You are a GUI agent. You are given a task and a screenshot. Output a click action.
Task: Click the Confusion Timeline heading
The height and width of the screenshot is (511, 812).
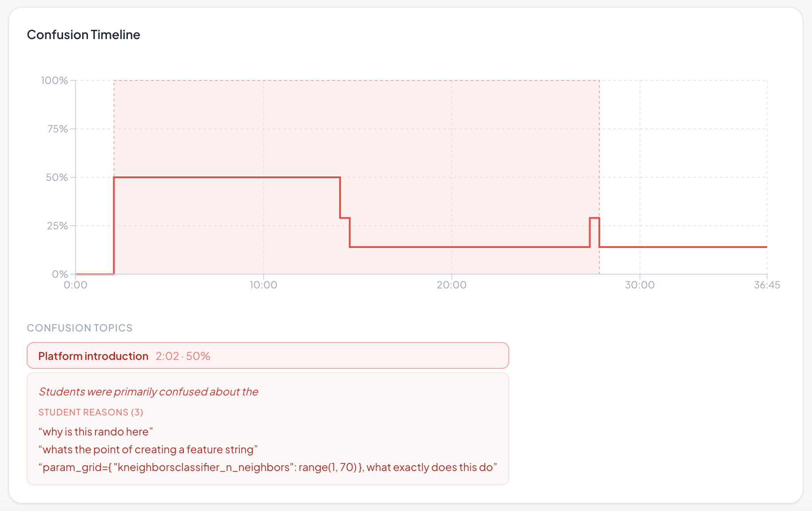83,35
